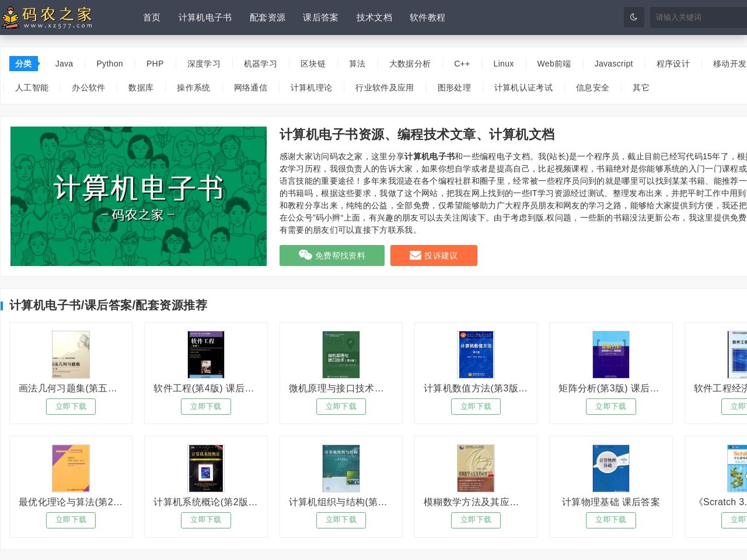
Task: Click the green 免费帮找资料 WeChat button
Action: tap(331, 256)
